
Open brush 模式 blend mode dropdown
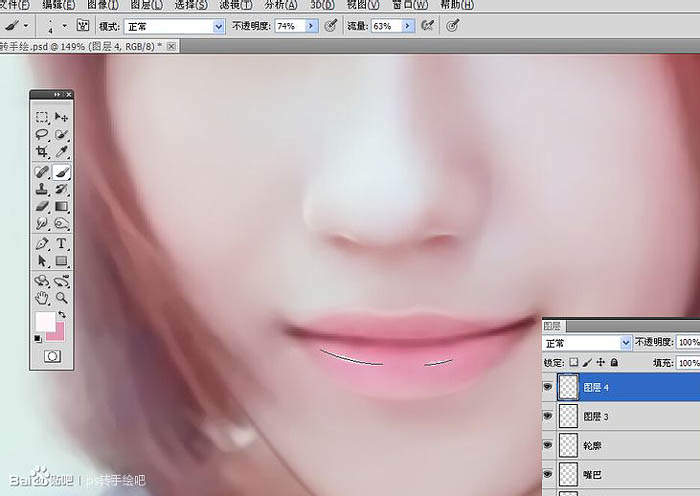click(x=219, y=26)
